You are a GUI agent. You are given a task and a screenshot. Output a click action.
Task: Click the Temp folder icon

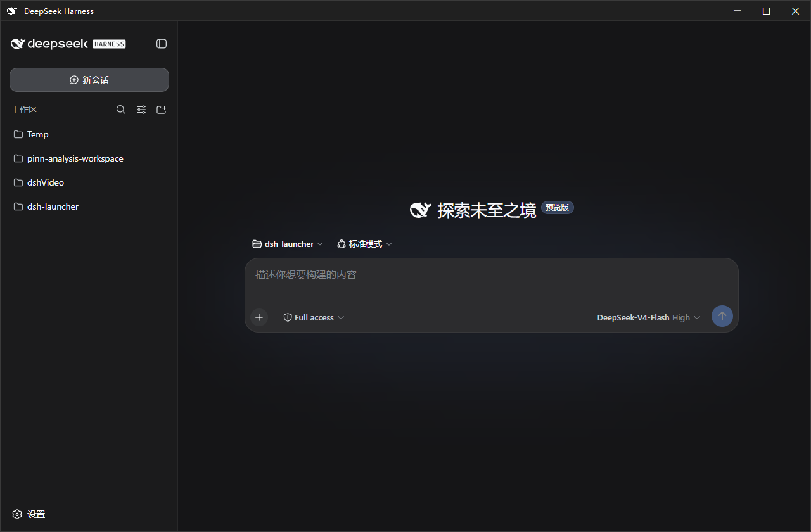point(18,134)
